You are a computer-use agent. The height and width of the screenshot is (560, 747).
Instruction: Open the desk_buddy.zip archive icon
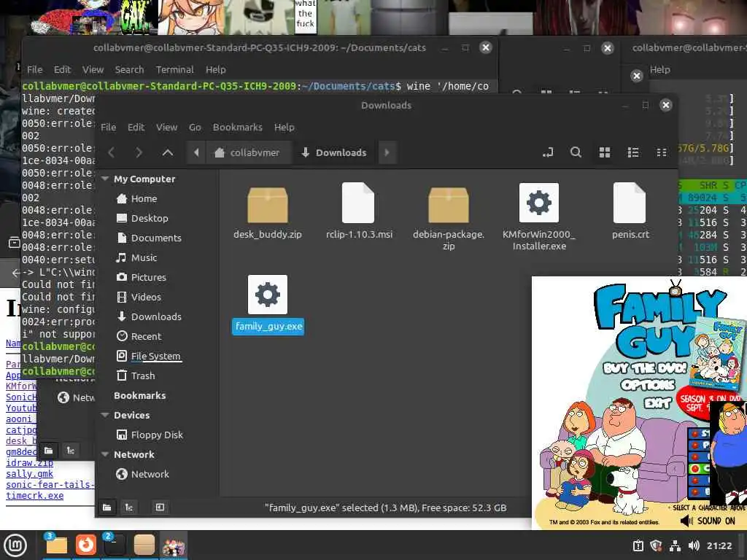267,205
